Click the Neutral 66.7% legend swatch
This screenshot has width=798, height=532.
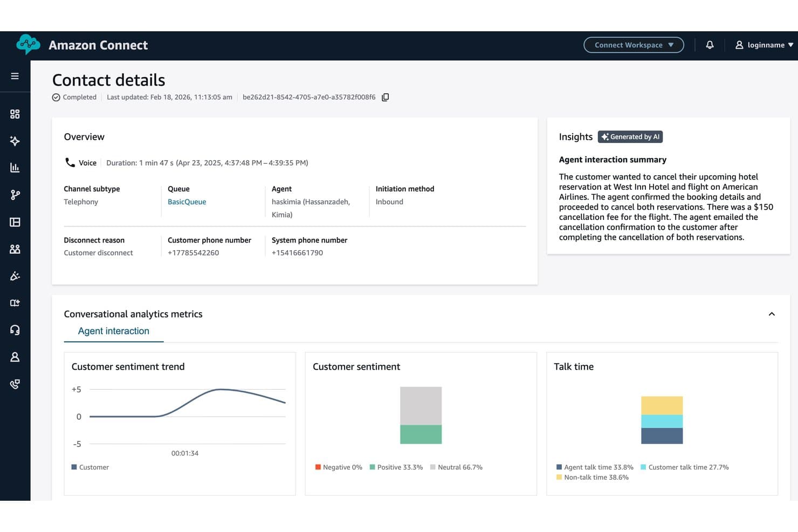pos(432,467)
